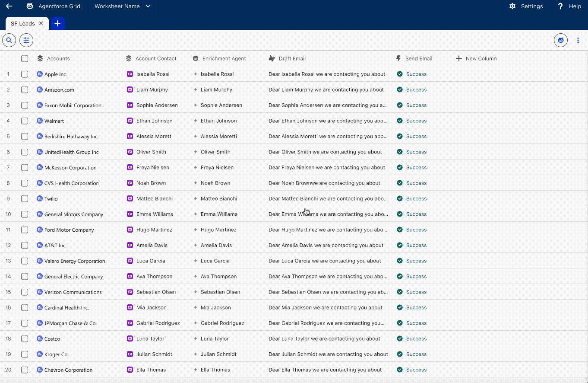Add a new worksheet tab with plus
Image resolution: width=588 pixels, height=383 pixels.
pos(57,23)
